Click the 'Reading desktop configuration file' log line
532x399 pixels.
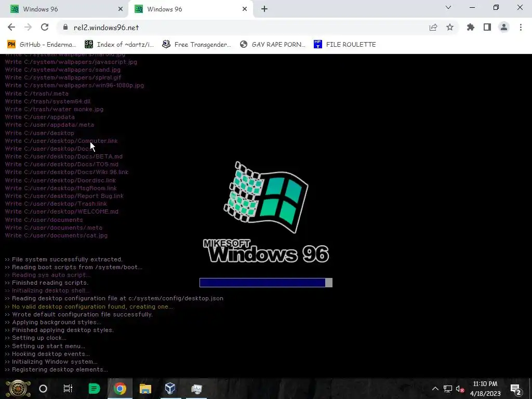tap(114, 298)
